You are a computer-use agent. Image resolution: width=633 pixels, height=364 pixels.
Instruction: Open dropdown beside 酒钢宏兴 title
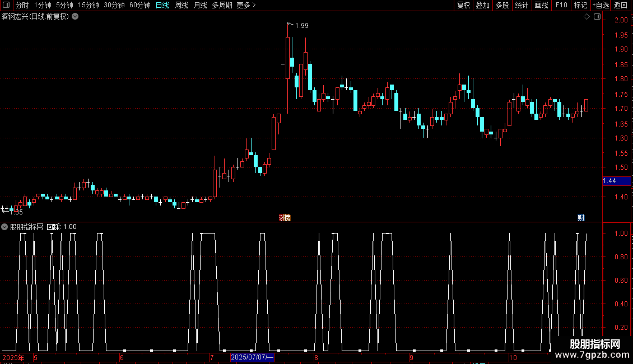click(75, 17)
